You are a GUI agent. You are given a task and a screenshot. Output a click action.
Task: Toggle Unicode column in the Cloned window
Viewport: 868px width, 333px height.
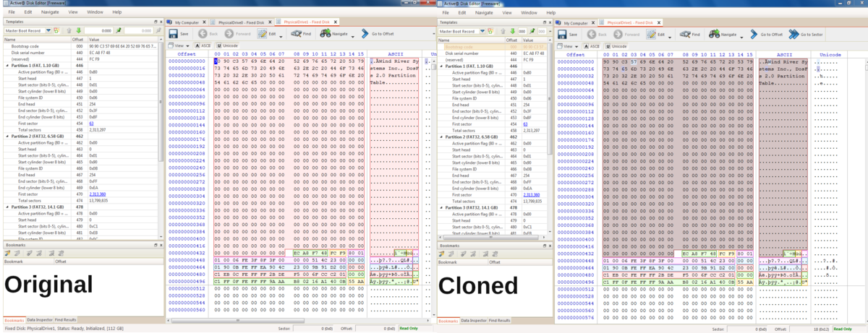pos(616,46)
